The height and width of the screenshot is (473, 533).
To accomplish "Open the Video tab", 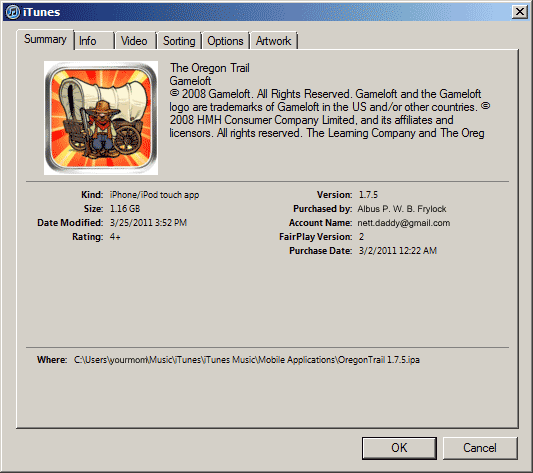I will point(135,41).
